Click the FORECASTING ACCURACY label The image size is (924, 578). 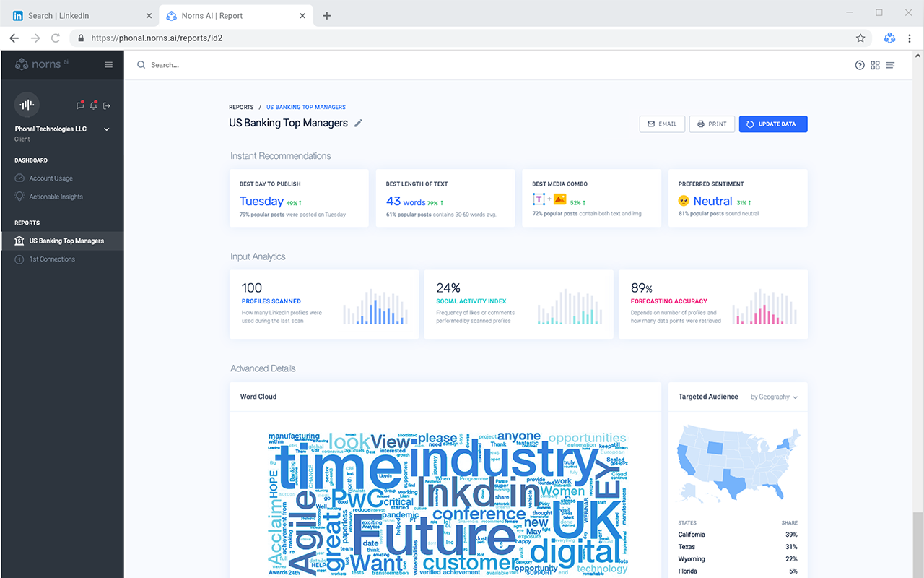tap(669, 301)
